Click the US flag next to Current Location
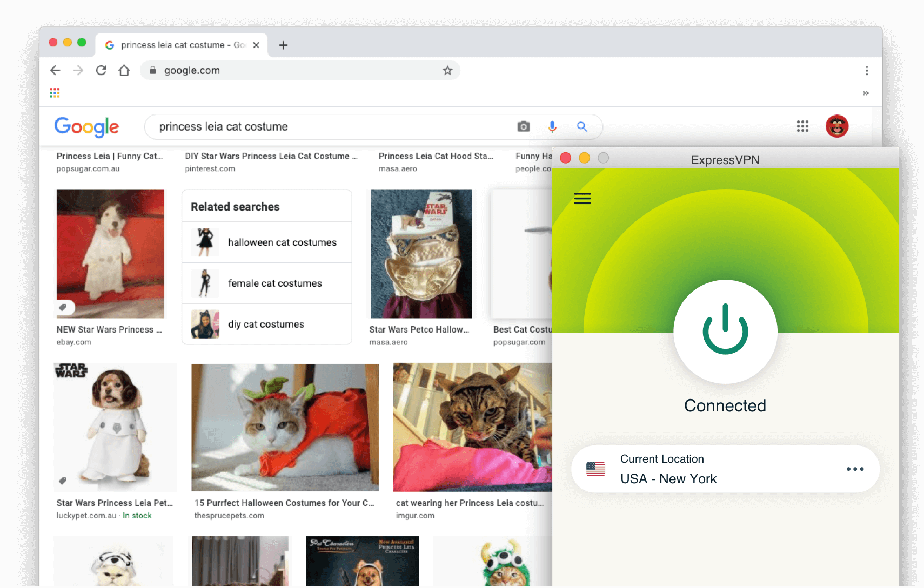 click(596, 469)
